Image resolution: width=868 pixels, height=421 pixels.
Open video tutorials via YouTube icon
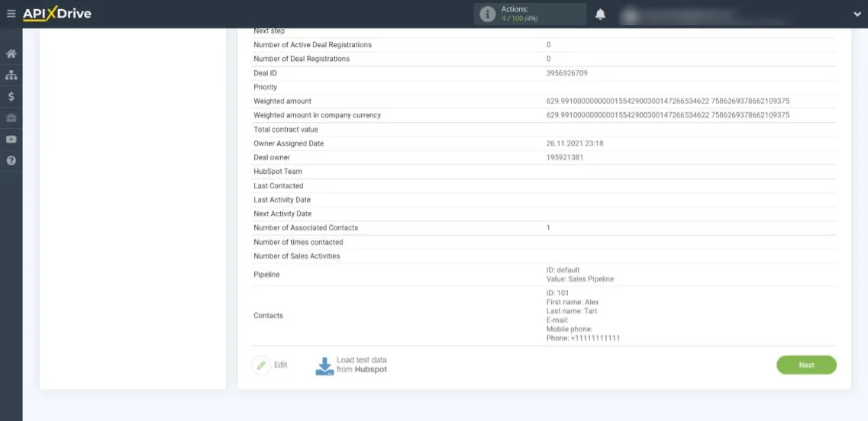coord(11,140)
